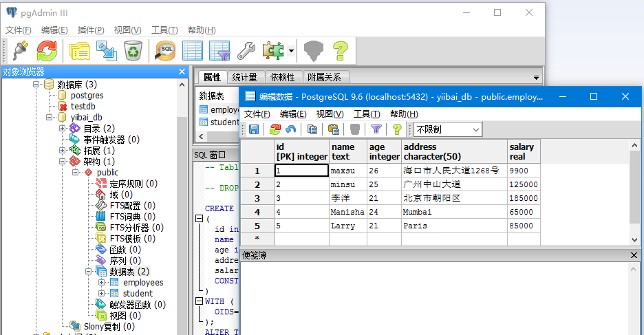Screen dimensions: 644x335
Task: Open help question mark in pgAdmin main toolbar
Action: coord(341,51)
